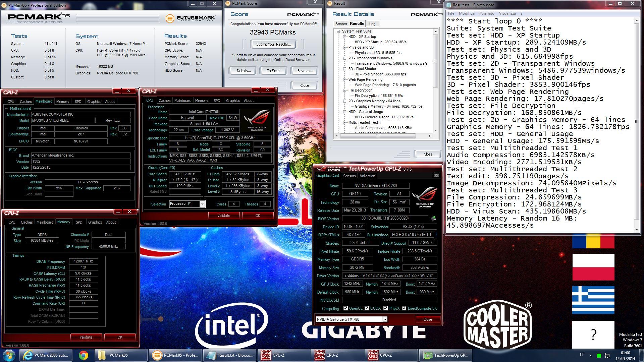
Task: Open Caches tab in center CPU-Z window
Action: pos(164,101)
